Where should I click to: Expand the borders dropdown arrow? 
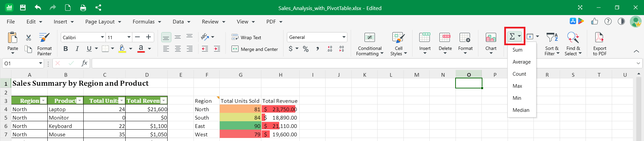pyautogui.click(x=113, y=49)
